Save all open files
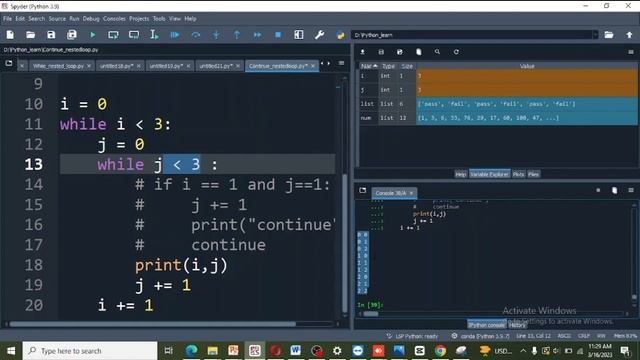The image size is (640, 360). 72,35
